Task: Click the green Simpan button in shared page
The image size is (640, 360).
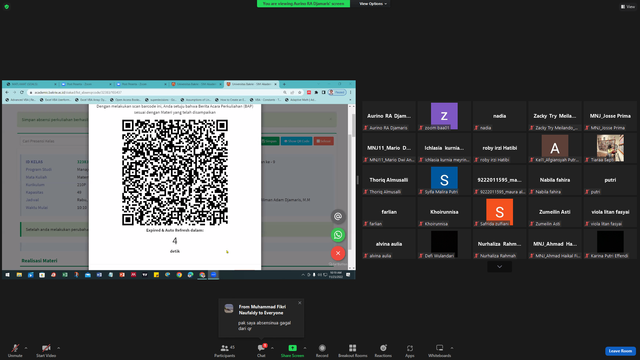Action: pos(270,141)
